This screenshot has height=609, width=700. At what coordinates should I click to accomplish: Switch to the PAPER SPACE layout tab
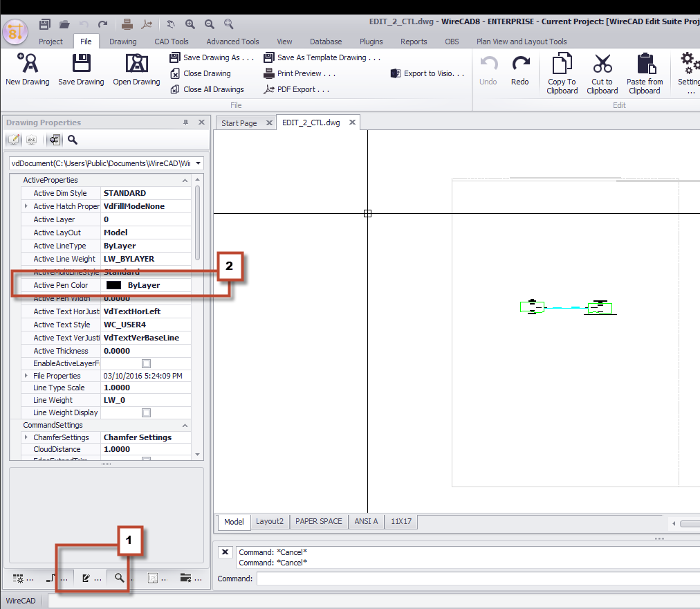coord(319,521)
